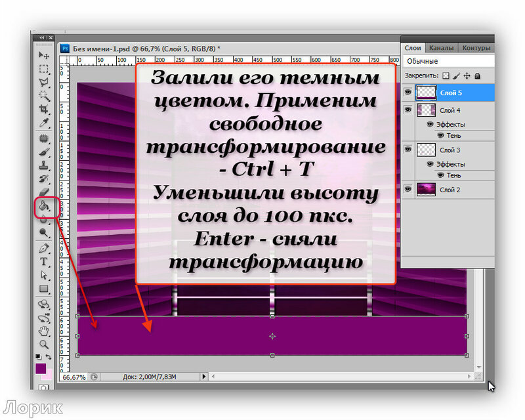The width and height of the screenshot is (525, 420).
Task: Select the Слой 2 layer thumbnail
Action: [x=426, y=190]
